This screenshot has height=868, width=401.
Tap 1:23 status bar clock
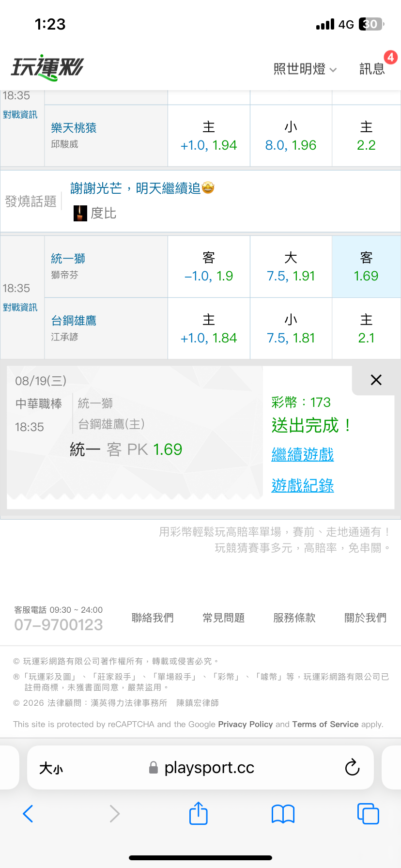[x=50, y=24]
